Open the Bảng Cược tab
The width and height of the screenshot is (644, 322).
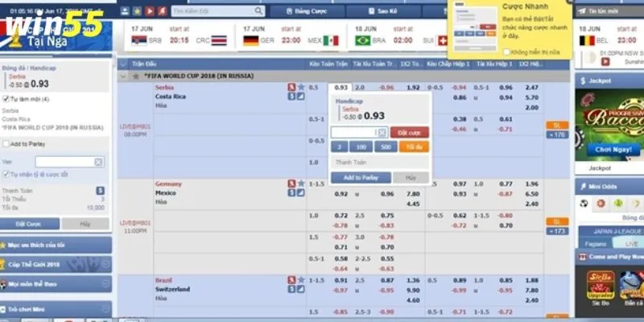307,11
